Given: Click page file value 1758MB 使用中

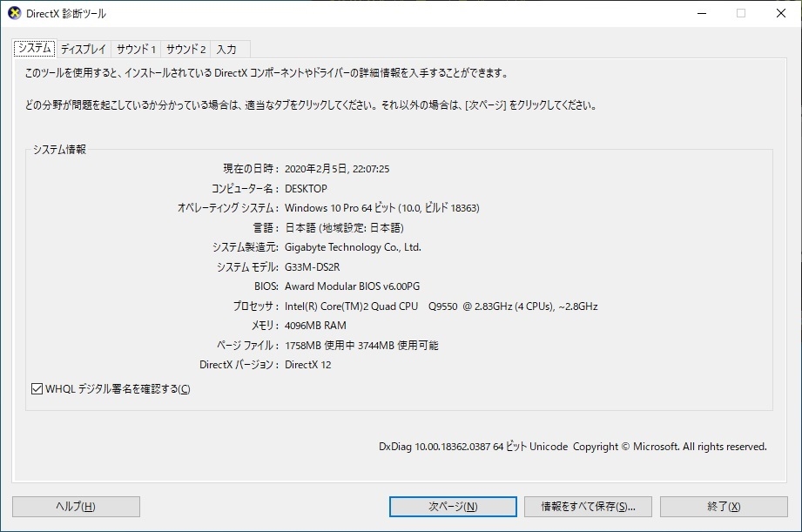Looking at the screenshot, I should coord(320,346).
